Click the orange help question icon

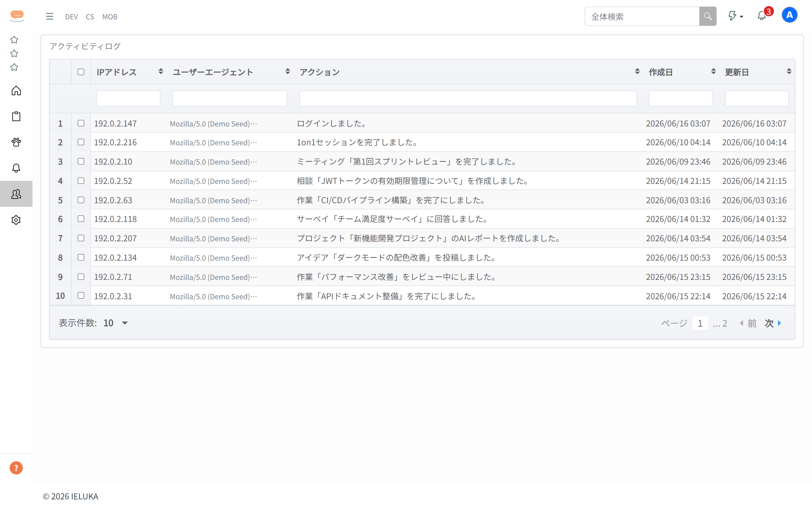(x=16, y=468)
